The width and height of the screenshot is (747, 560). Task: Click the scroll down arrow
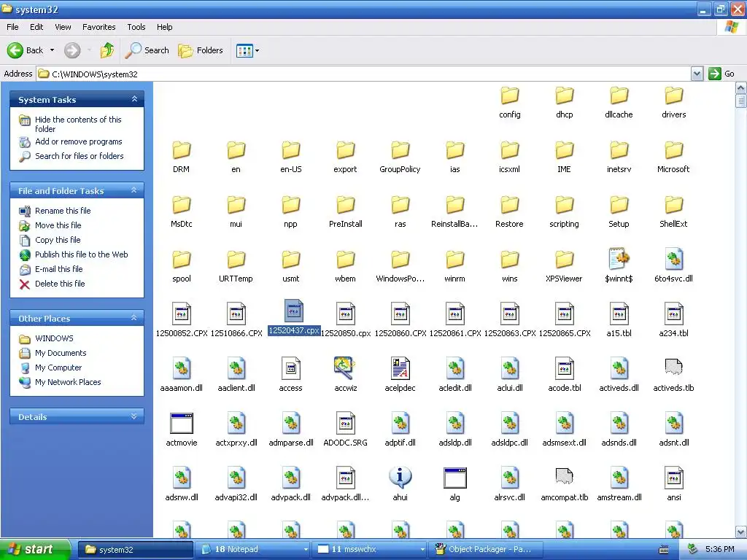click(x=741, y=532)
